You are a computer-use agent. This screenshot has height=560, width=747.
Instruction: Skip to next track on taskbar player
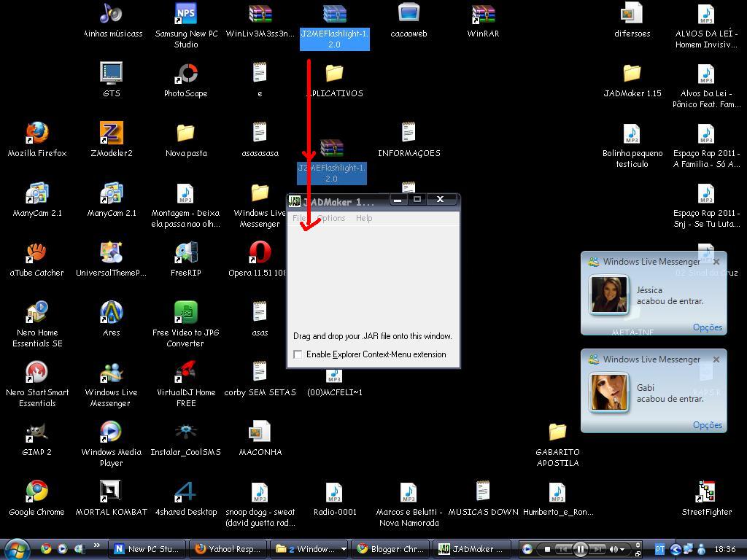click(598, 549)
